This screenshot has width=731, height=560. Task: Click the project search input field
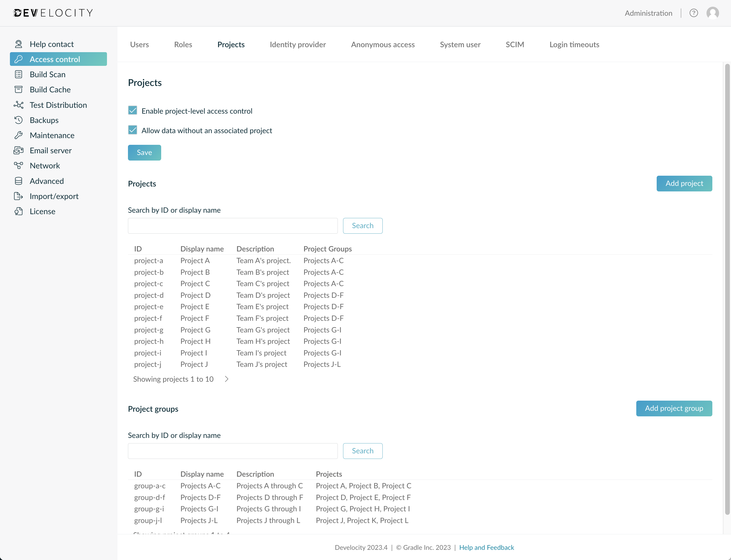tap(232, 226)
